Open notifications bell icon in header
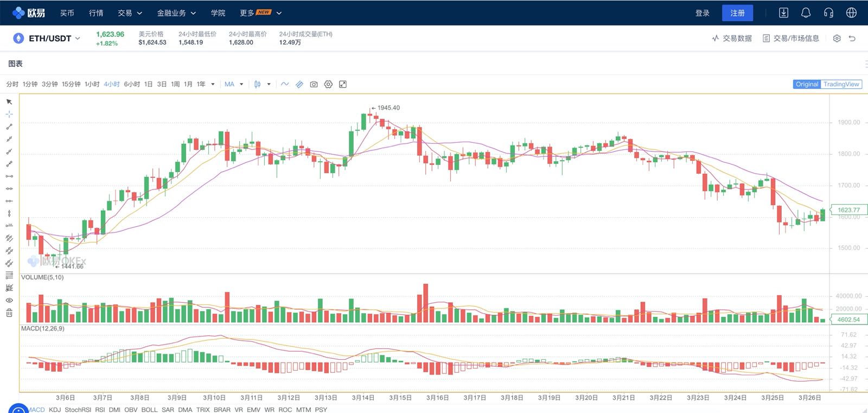The image size is (868, 413). tap(806, 12)
